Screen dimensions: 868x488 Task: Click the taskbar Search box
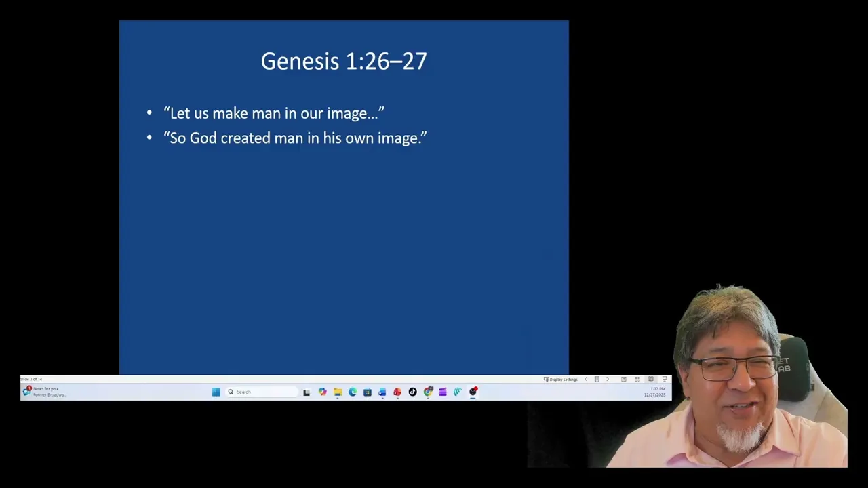point(262,392)
